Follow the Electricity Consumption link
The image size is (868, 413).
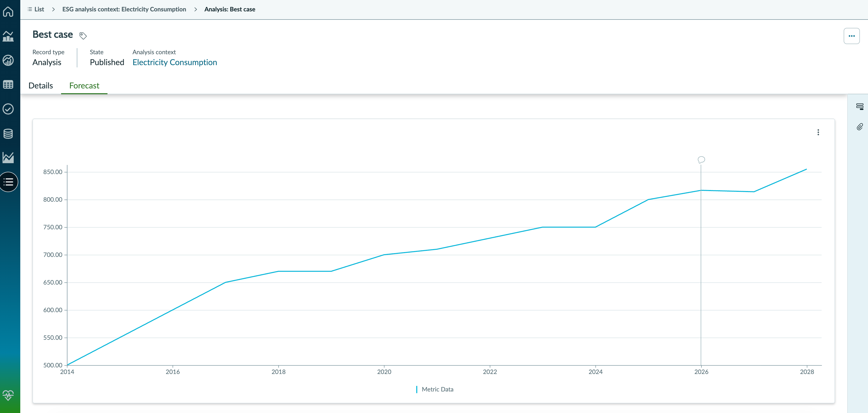175,62
